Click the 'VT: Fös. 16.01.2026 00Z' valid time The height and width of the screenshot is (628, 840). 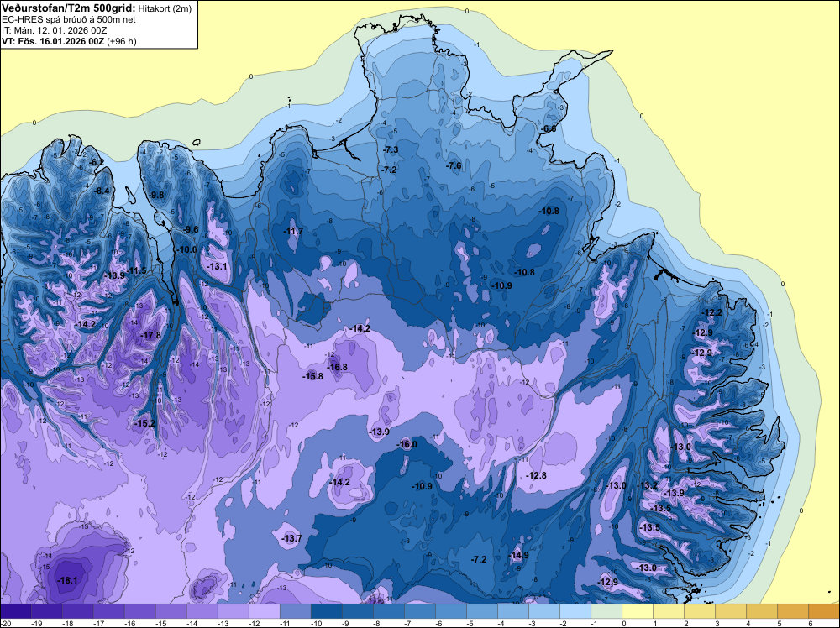(53, 41)
